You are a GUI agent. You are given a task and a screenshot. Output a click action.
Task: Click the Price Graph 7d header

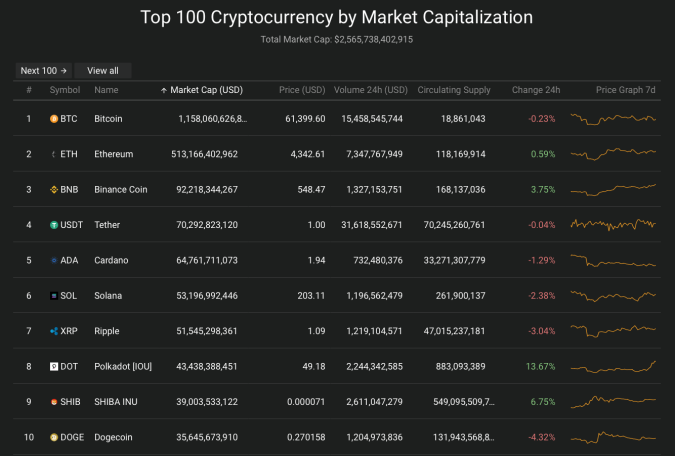click(x=625, y=90)
